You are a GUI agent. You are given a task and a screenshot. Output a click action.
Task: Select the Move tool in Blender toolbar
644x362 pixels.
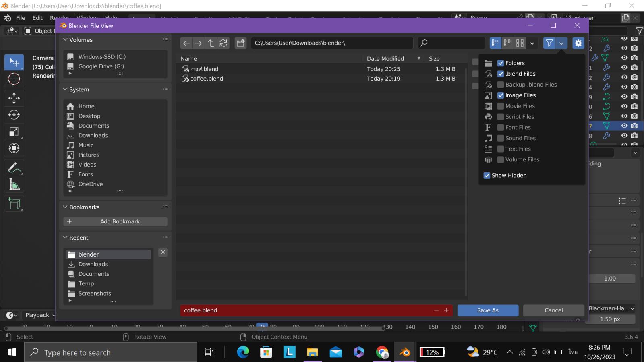[14, 98]
